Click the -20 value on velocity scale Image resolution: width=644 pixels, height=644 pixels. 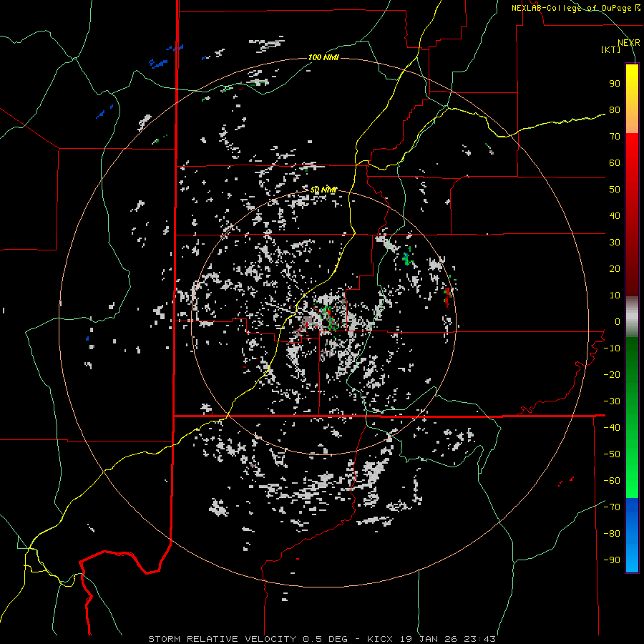click(x=612, y=374)
